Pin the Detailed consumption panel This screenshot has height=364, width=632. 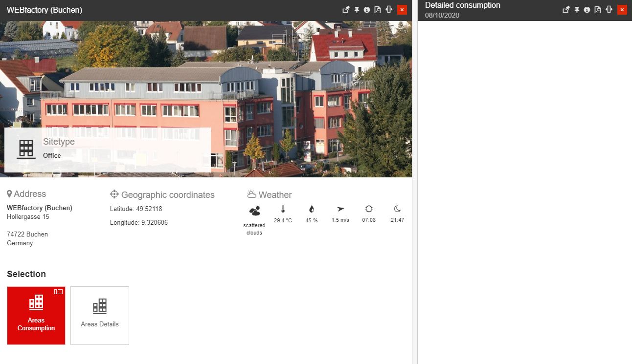(577, 10)
